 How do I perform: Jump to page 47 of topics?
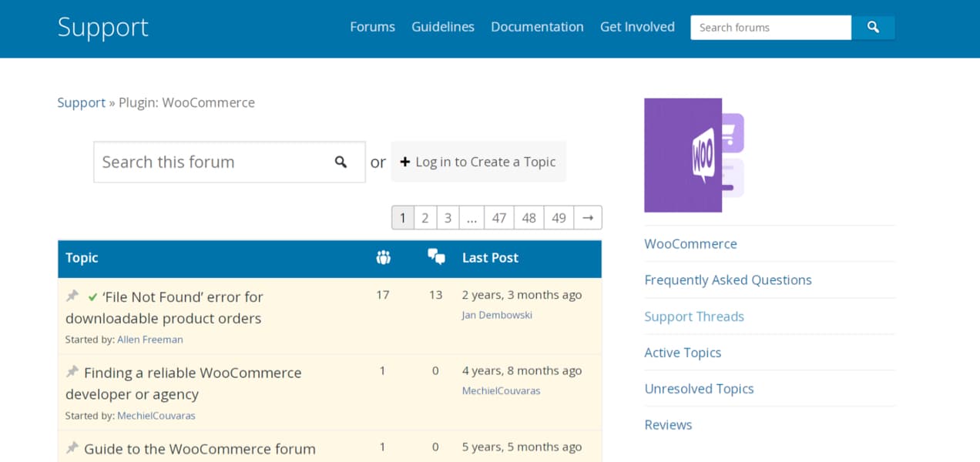pos(498,217)
